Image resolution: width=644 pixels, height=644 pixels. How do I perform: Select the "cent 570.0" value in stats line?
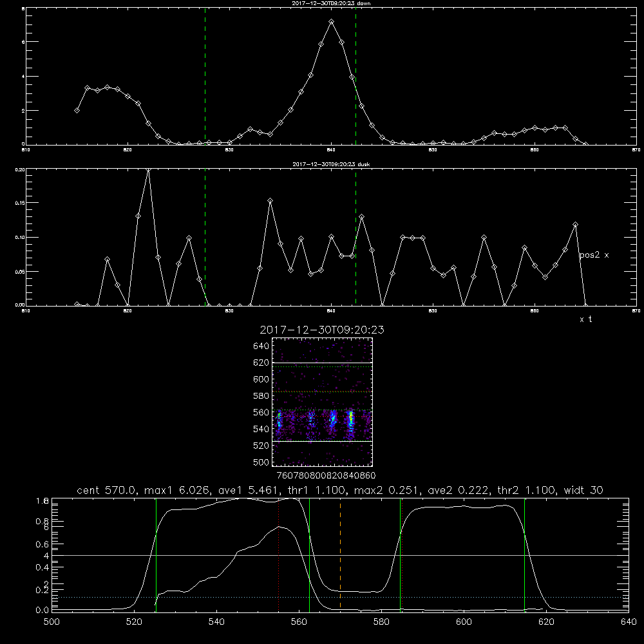click(107, 490)
